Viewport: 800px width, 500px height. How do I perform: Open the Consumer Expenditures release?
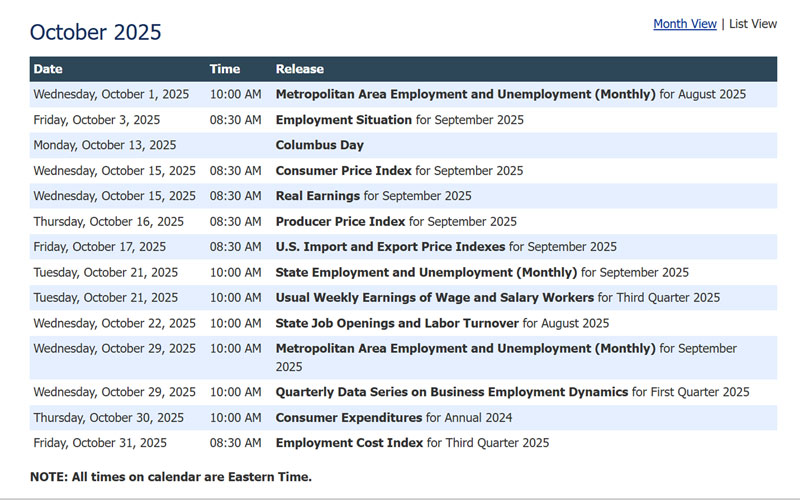(x=348, y=418)
